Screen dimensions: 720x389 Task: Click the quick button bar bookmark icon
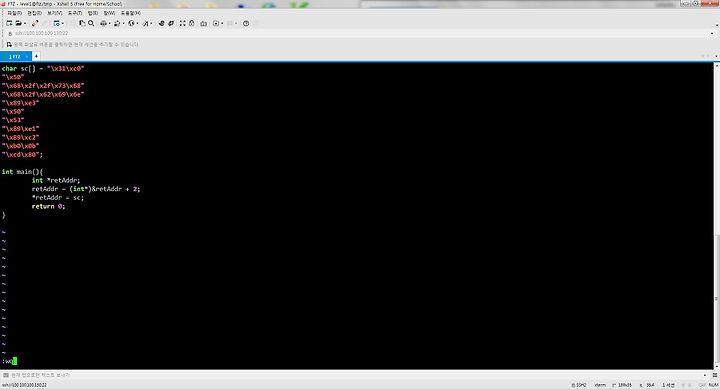coord(9,45)
